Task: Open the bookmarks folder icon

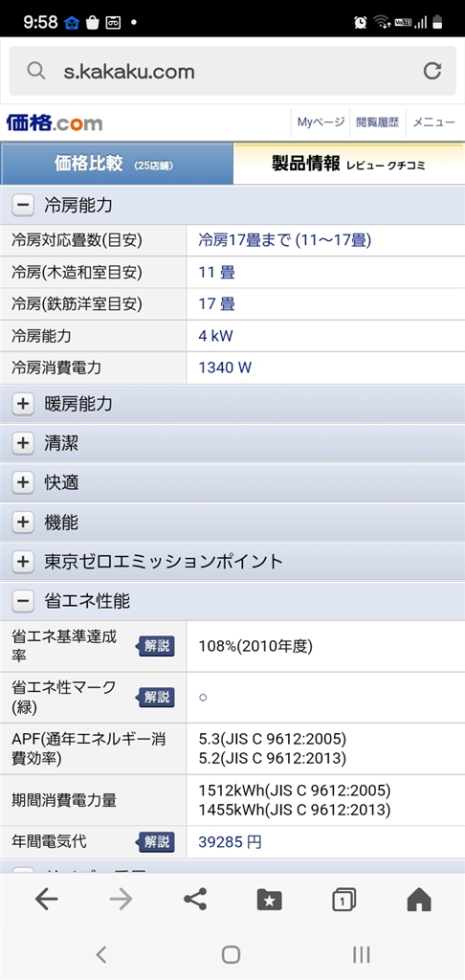Action: [x=270, y=900]
